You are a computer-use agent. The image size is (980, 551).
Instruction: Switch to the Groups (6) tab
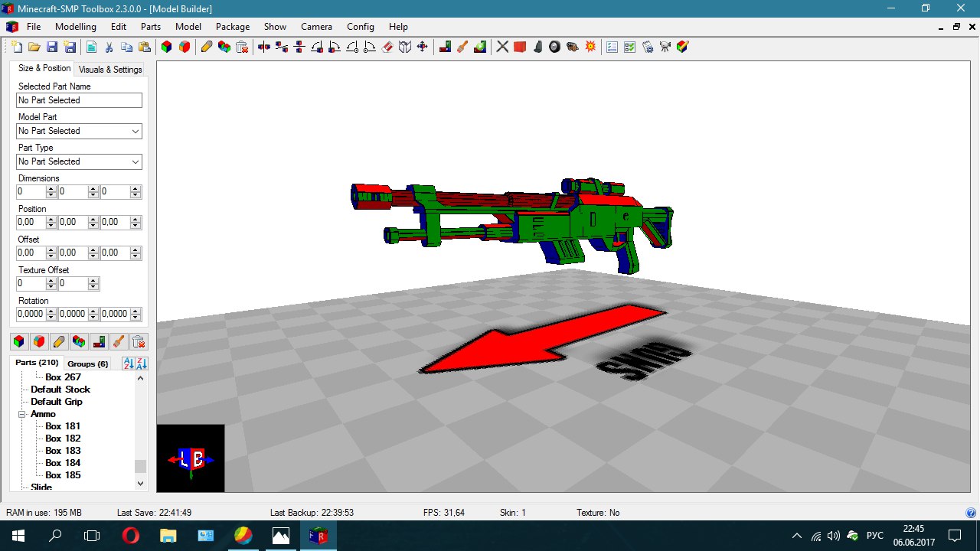88,364
